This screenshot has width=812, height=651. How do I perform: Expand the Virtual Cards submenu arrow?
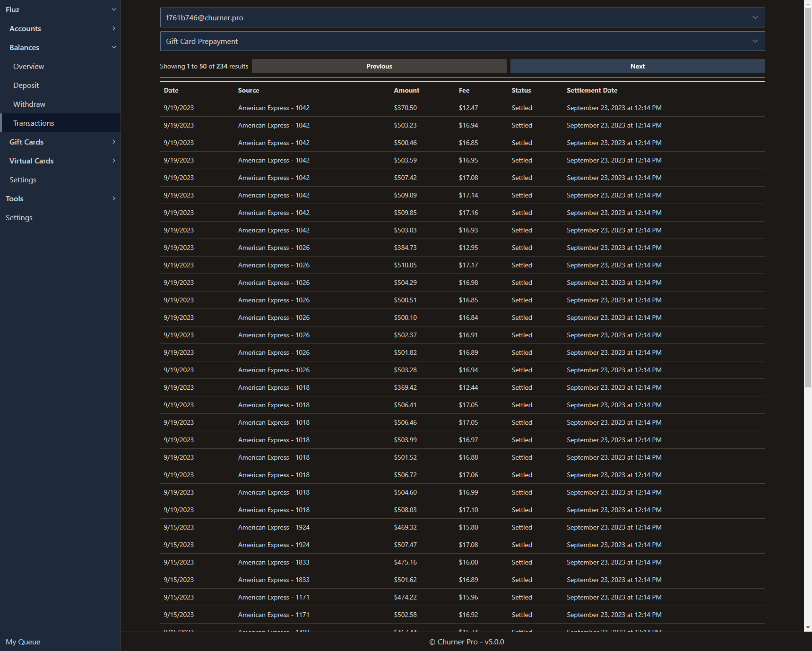coord(113,161)
